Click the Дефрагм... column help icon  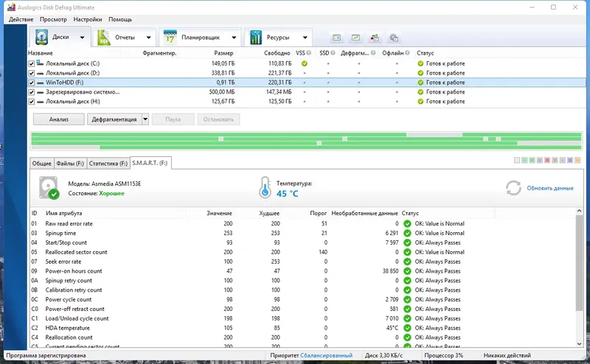coord(373,53)
